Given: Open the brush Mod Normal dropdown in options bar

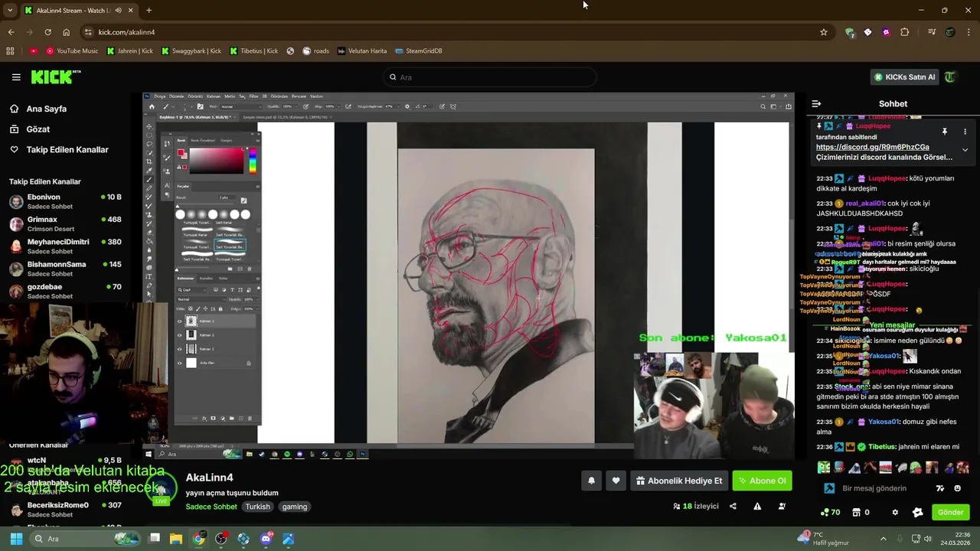Looking at the screenshot, I should tap(241, 106).
